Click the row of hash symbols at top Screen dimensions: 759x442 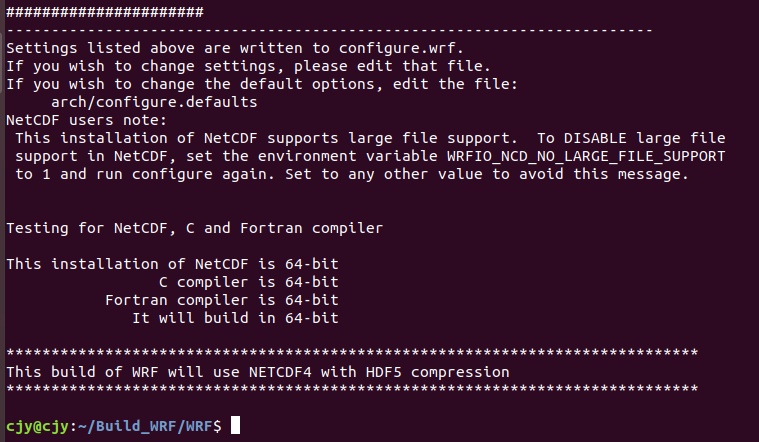pyautogui.click(x=105, y=12)
